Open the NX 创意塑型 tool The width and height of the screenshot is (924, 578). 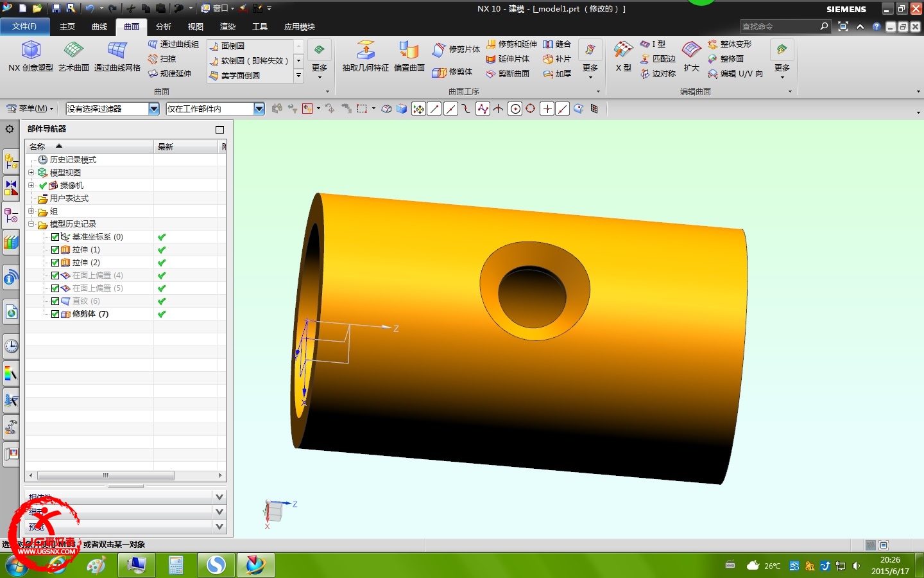[31, 56]
